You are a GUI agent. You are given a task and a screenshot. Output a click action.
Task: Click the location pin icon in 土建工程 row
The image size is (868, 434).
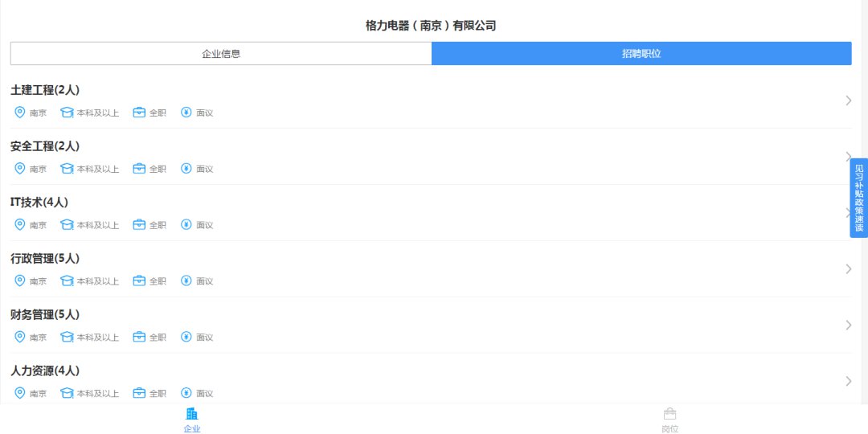point(19,113)
